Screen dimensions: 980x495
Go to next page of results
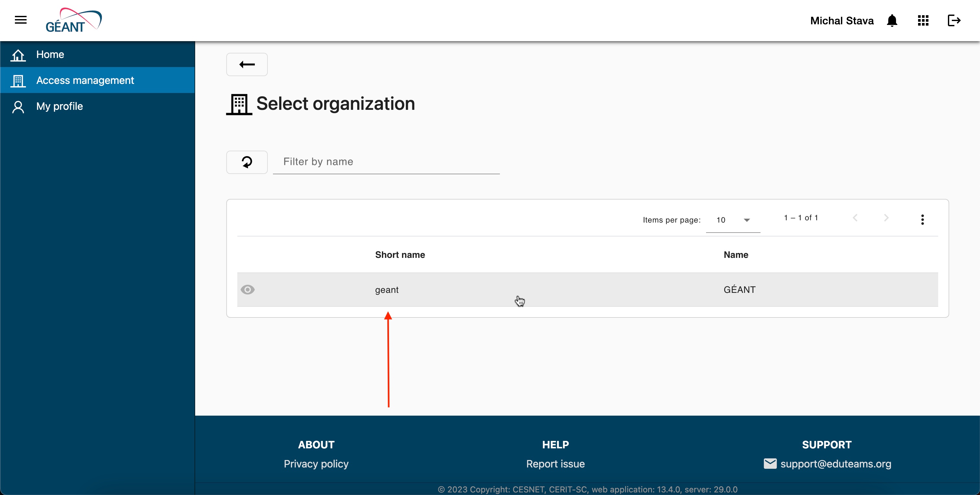point(886,217)
